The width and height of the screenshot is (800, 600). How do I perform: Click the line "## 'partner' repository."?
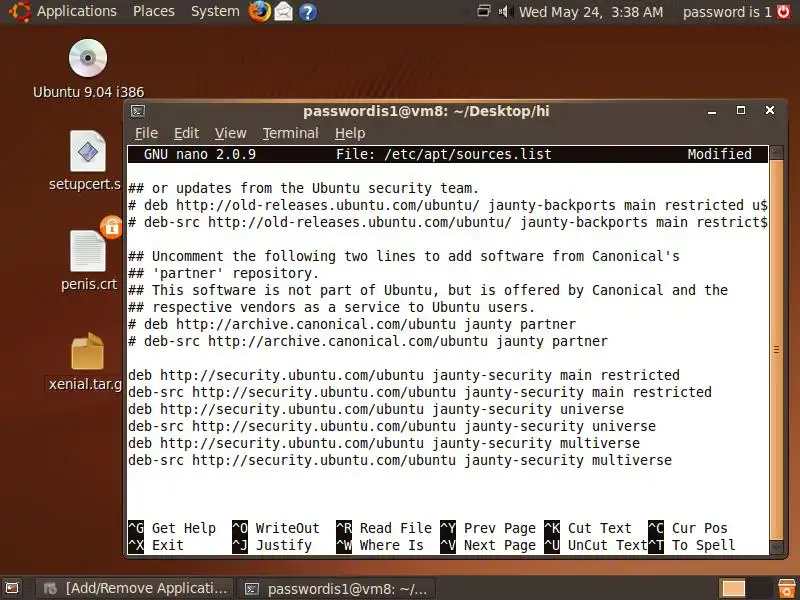(x=223, y=273)
